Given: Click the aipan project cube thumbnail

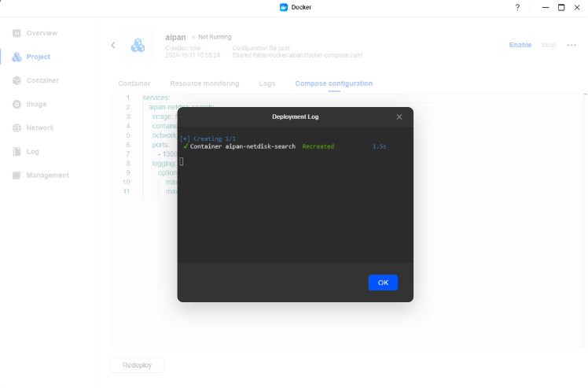Looking at the screenshot, I should (x=138, y=45).
